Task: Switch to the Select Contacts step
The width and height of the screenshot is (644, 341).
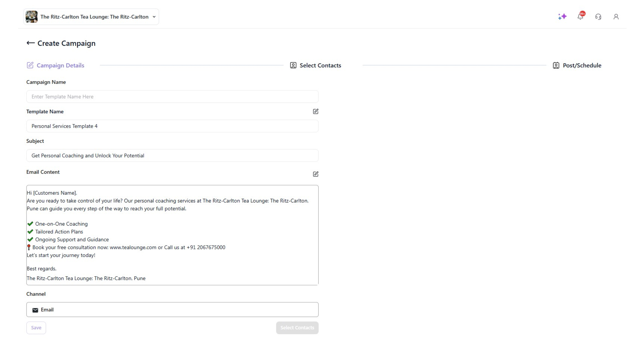Action: click(x=320, y=65)
